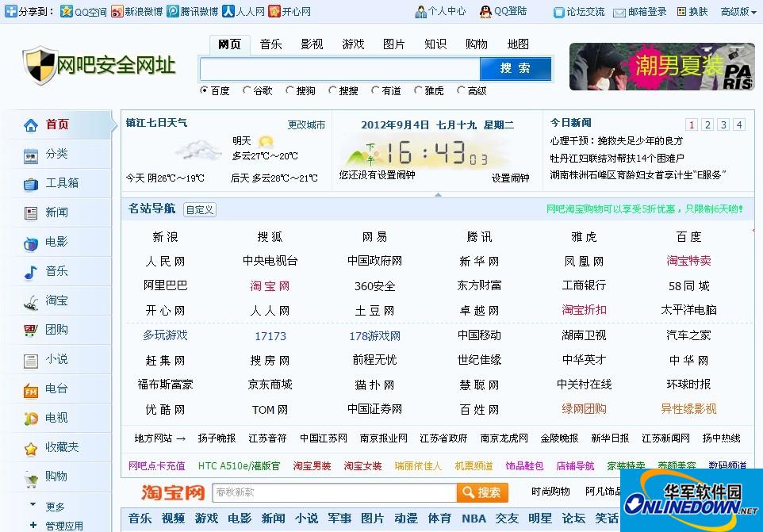
Task: Click 设置闹钟 link
Action: (511, 178)
